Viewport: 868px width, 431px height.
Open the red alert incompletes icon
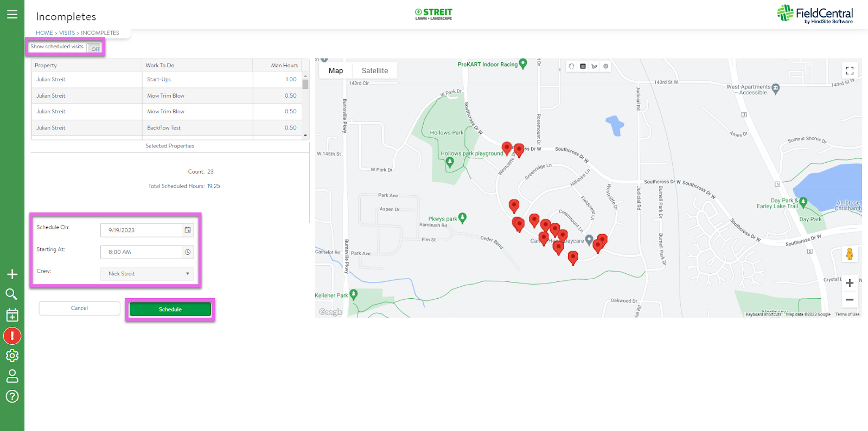tap(12, 336)
